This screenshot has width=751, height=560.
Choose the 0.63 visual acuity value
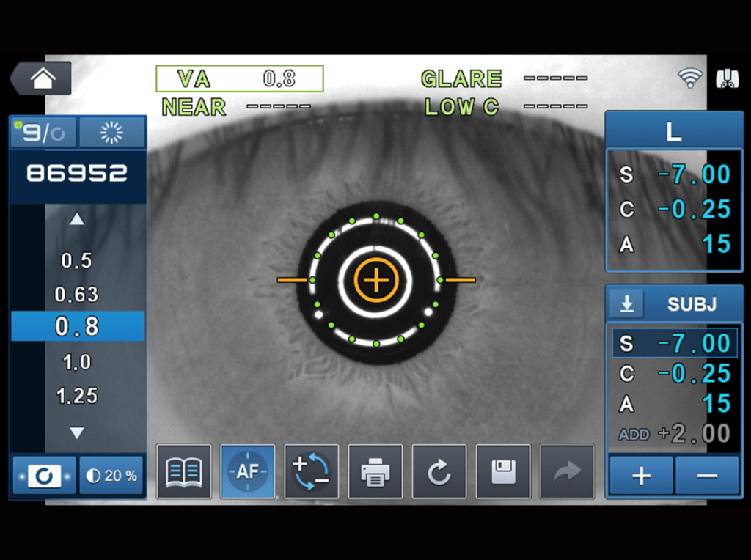77,295
